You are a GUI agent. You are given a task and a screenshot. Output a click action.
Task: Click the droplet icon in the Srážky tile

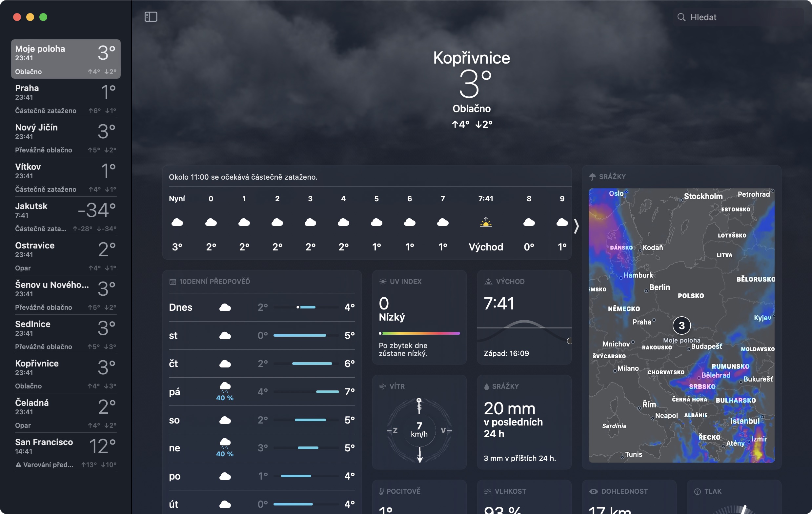486,386
